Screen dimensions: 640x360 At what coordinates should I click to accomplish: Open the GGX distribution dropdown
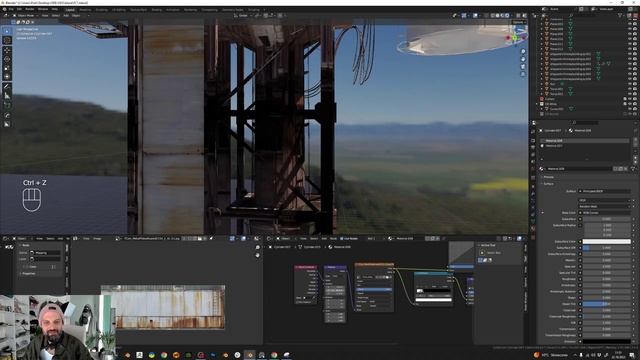(x=604, y=200)
